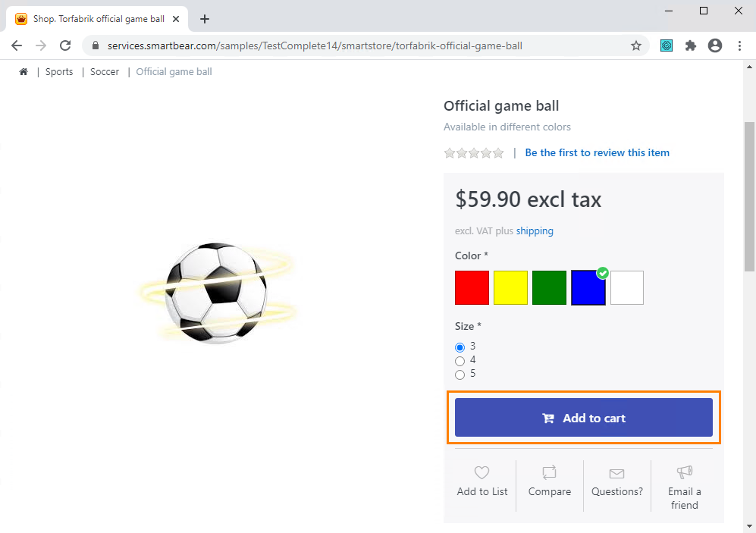Bookmark the page with the star icon
Screen dimensions: 756x533
[636, 45]
